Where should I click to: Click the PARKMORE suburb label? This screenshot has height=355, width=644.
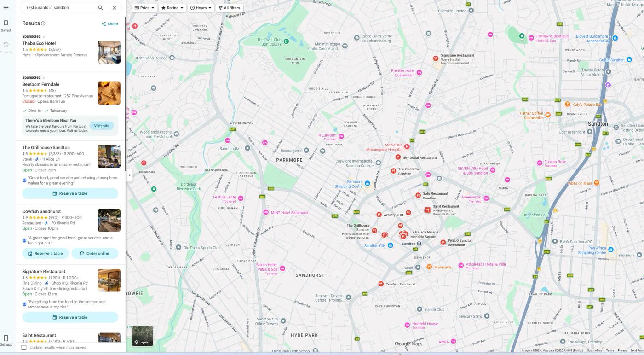289,160
